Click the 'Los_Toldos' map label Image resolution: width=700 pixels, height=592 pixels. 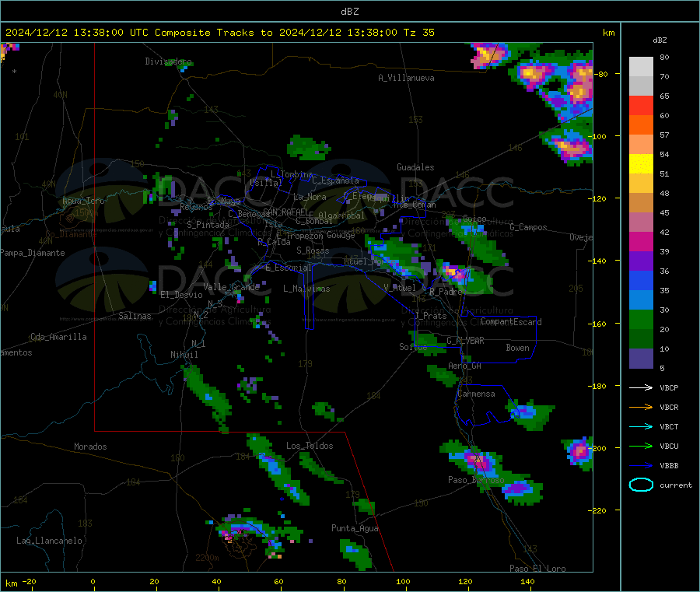pyautogui.click(x=310, y=446)
